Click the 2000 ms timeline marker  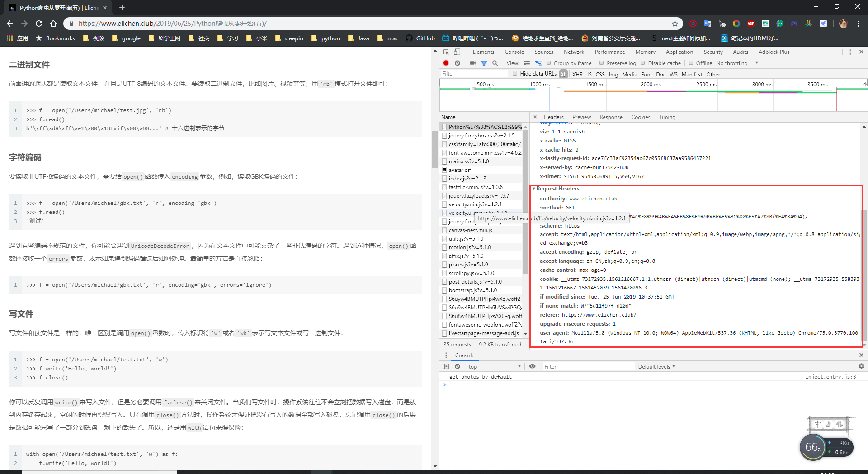[650, 85]
